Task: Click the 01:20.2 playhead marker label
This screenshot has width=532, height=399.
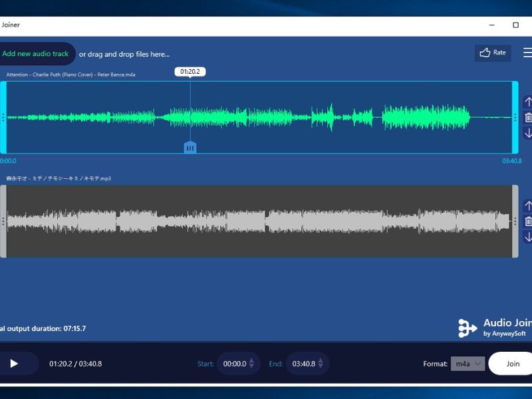Action: click(190, 70)
